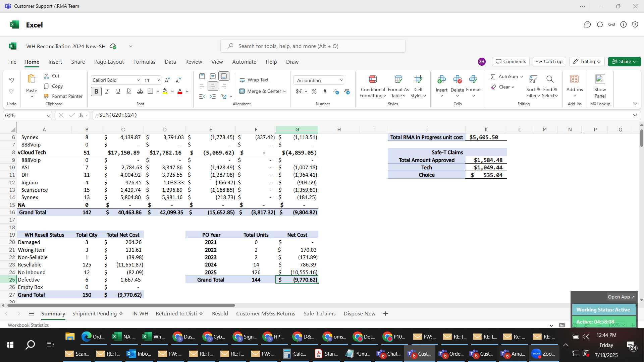This screenshot has width=644, height=362.
Task: Toggle Wrap Text option
Action: click(254, 80)
